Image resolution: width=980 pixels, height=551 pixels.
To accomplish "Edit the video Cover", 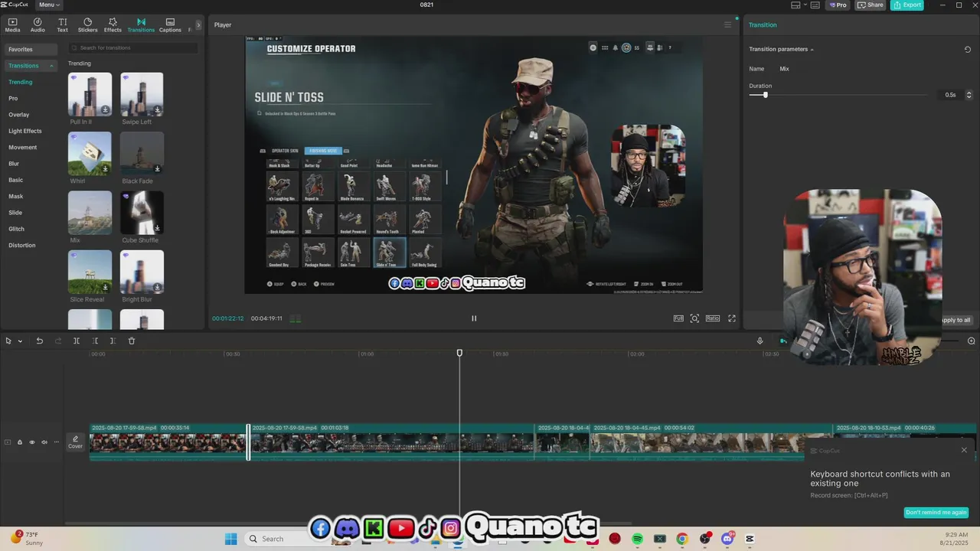I will pyautogui.click(x=75, y=442).
